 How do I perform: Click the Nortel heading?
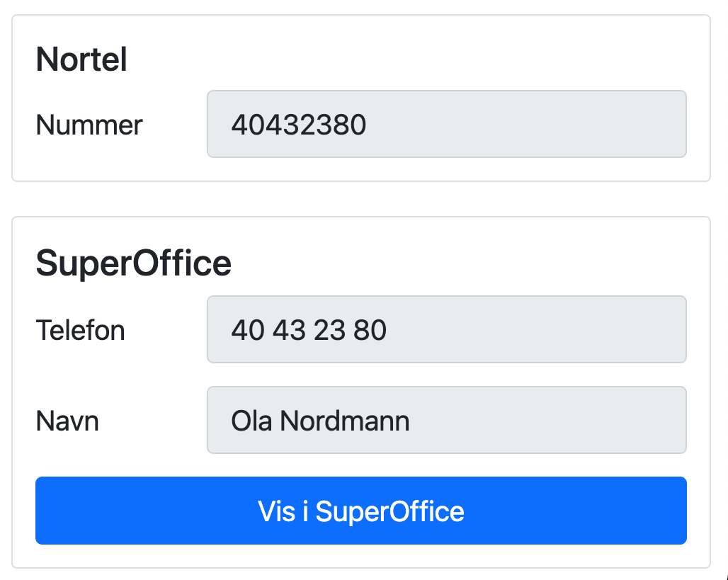pos(81,59)
